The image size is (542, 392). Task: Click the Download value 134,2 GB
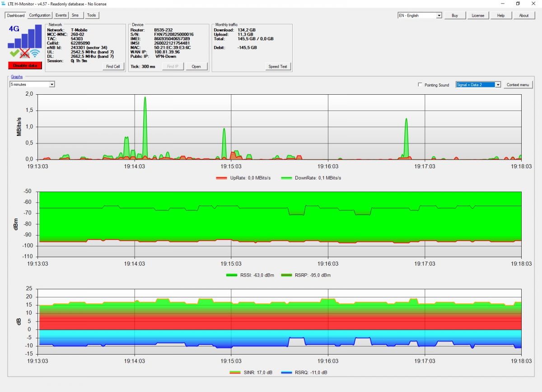(247, 30)
